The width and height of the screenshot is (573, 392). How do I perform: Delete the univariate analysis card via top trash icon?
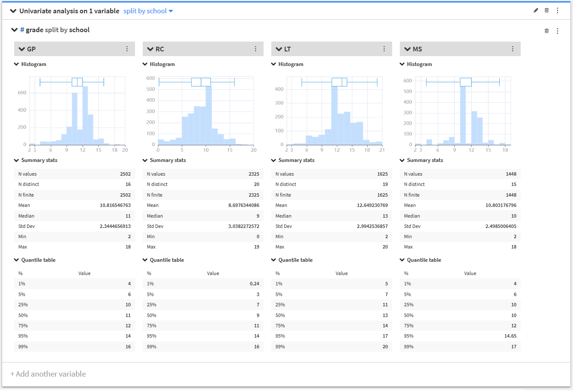[x=546, y=10]
